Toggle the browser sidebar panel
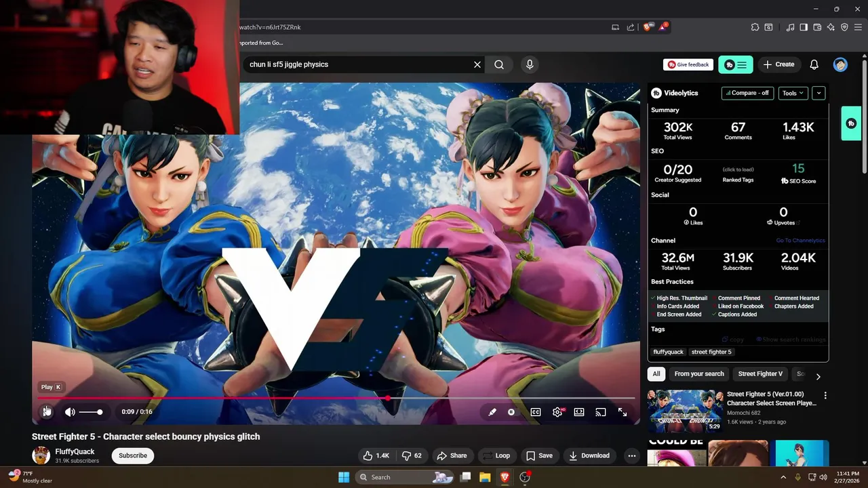 tap(804, 27)
